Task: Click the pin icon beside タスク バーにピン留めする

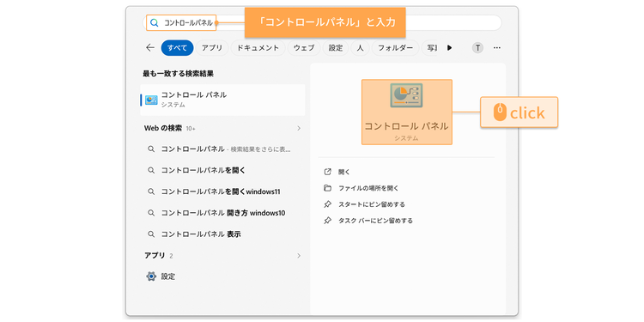Action: (327, 221)
